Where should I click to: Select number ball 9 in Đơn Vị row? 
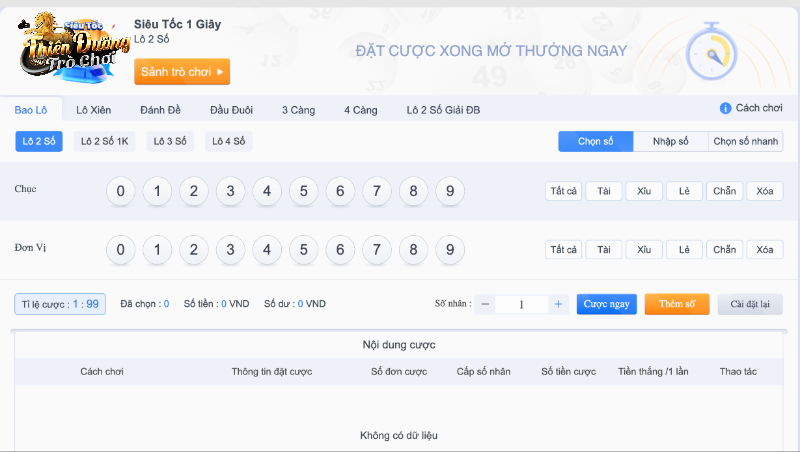click(450, 250)
